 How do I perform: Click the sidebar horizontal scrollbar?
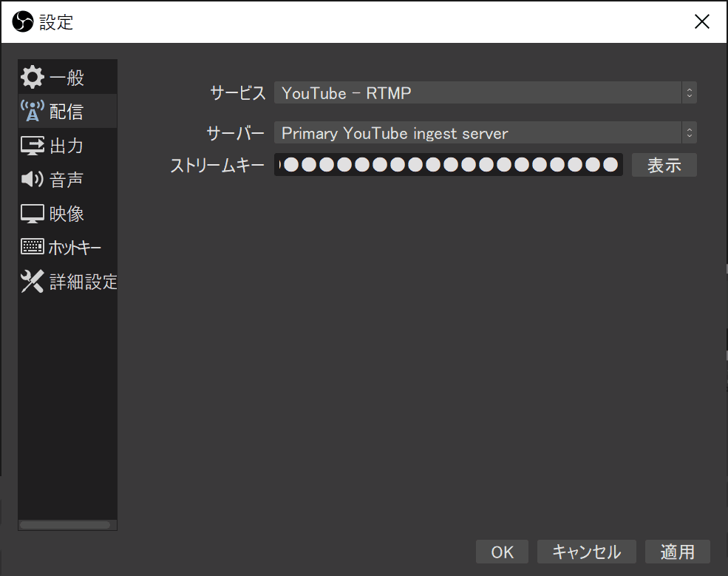pos(65,525)
